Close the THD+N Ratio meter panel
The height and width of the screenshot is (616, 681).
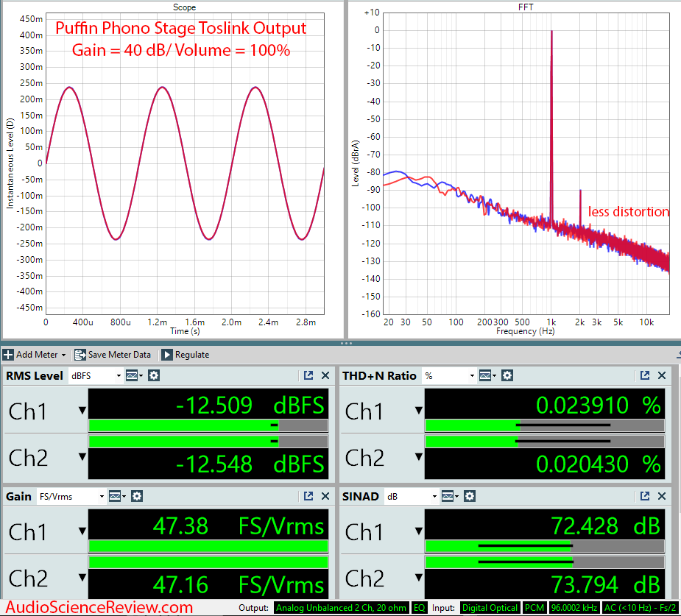point(662,375)
